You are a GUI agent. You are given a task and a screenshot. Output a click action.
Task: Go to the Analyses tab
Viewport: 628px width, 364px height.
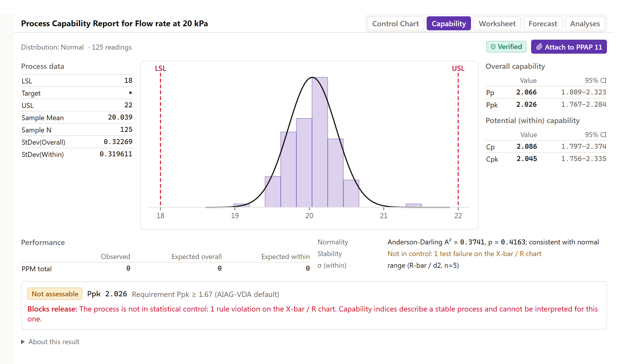click(x=585, y=24)
